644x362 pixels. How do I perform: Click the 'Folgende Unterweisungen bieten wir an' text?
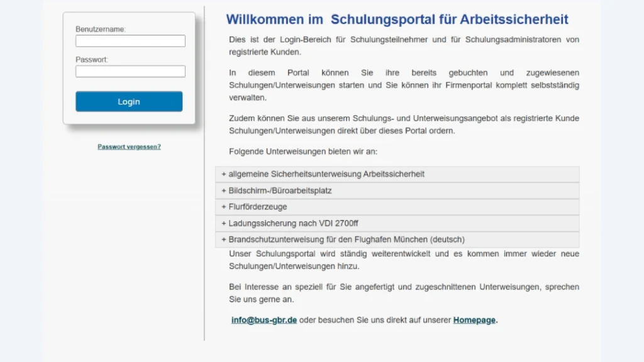tap(303, 151)
